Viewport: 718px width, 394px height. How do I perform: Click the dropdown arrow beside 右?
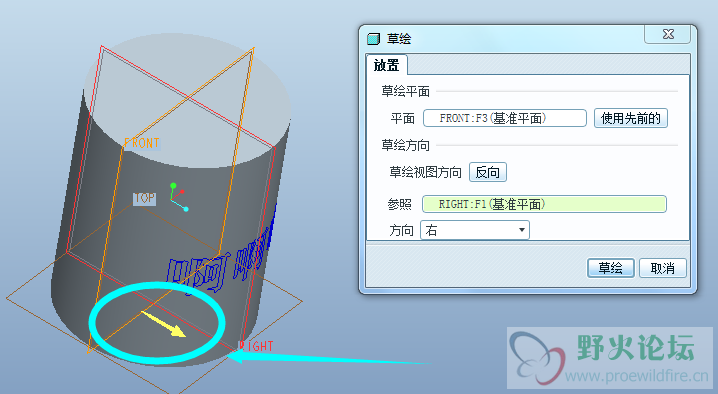pos(522,230)
